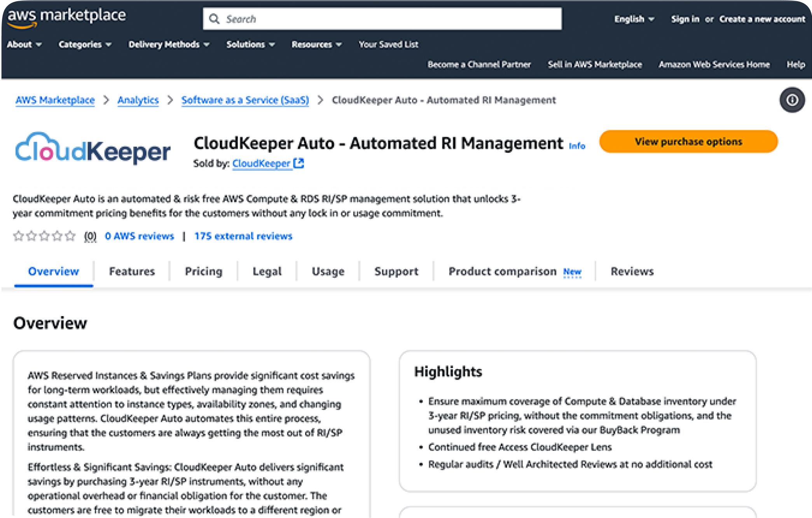Click the Analytics breadcrumb link
This screenshot has height=518, width=812.
138,100
